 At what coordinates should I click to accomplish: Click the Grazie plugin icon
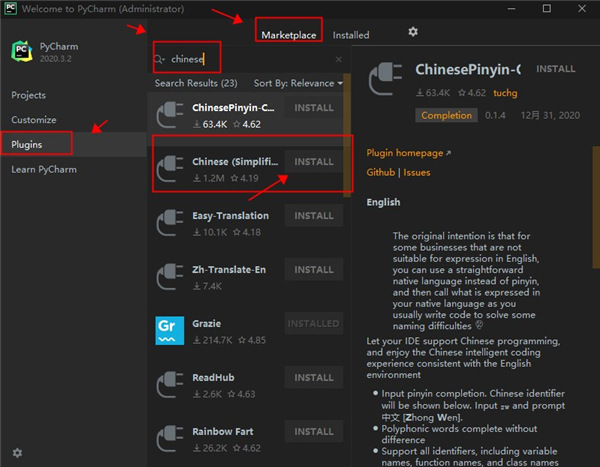tap(170, 331)
